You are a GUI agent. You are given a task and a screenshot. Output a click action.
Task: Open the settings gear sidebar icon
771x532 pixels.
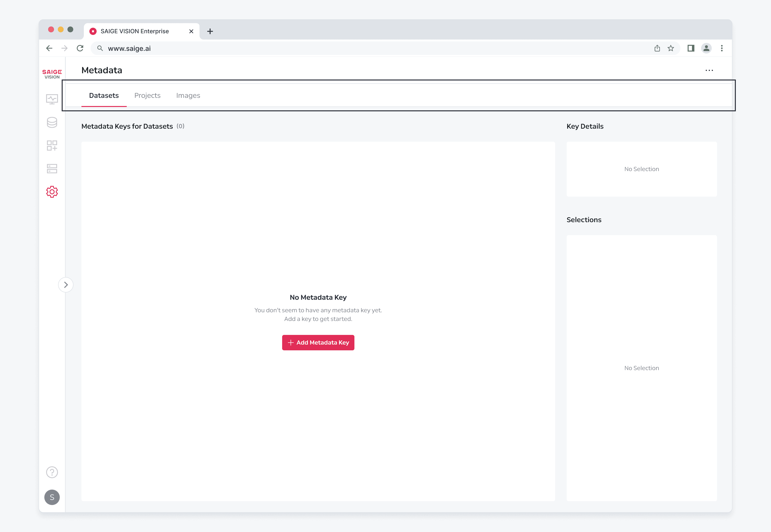[52, 192]
